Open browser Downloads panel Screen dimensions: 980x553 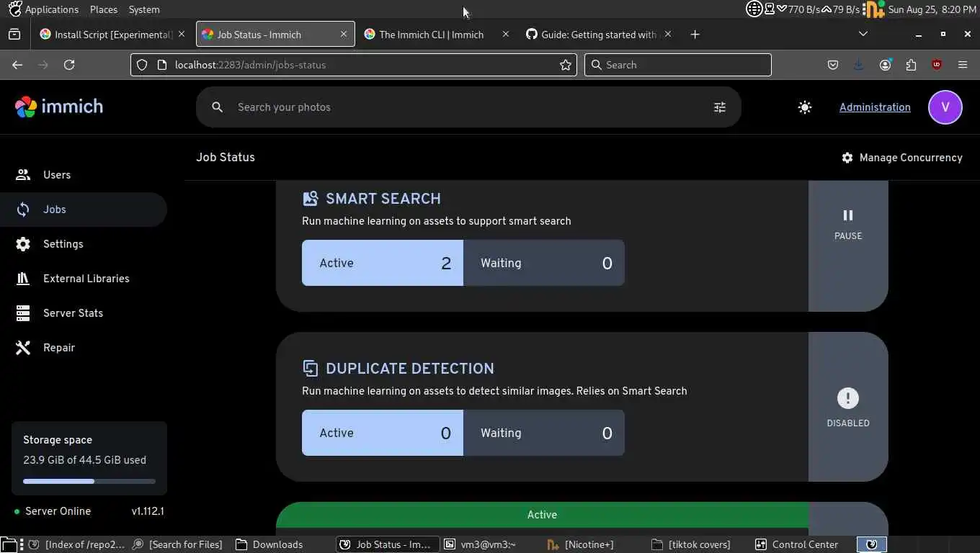pyautogui.click(x=859, y=65)
